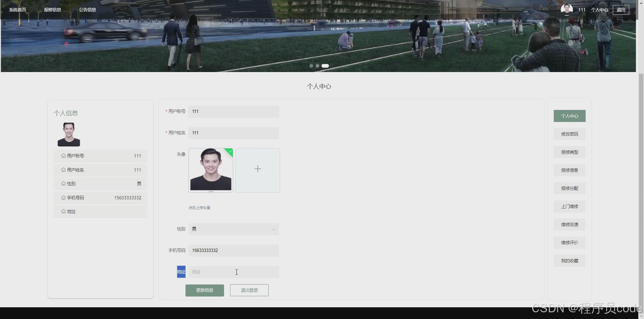This screenshot has height=319, width=644.
Task: Click the 个人中心 page heading
Action: click(319, 86)
